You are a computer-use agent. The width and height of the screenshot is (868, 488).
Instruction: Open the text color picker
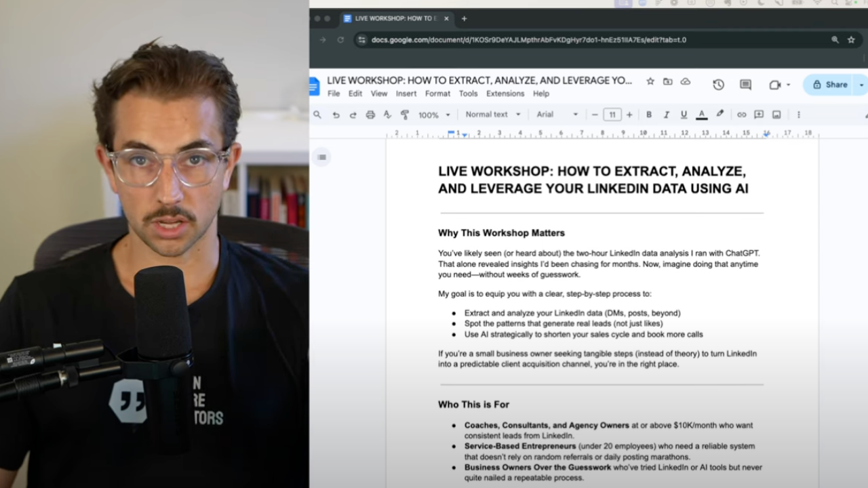702,115
